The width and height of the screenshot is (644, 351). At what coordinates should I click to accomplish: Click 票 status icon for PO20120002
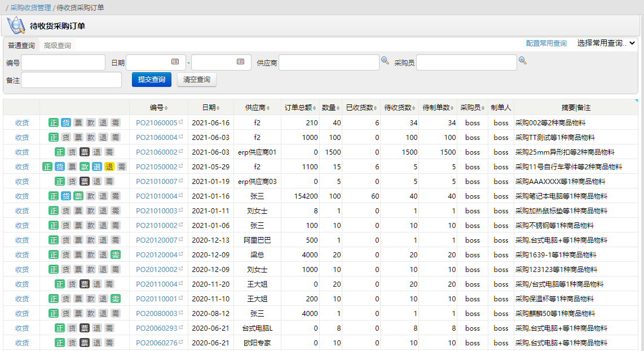pos(78,270)
